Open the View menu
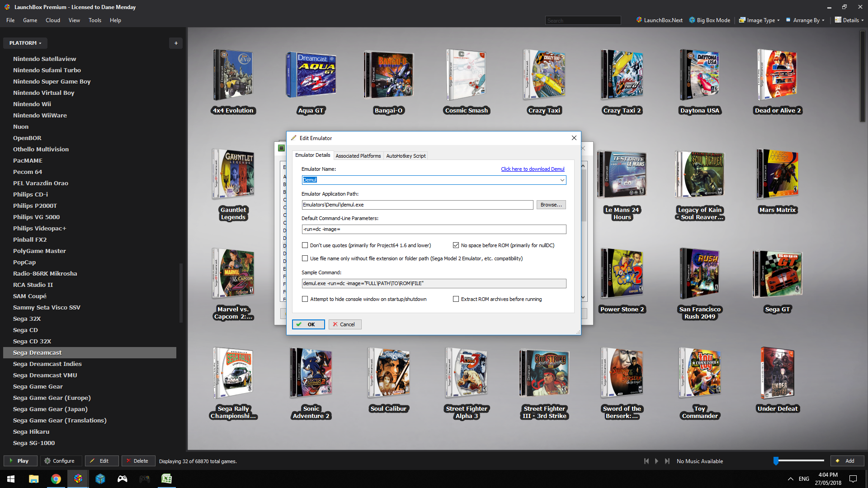Viewport: 868px width, 488px height. point(74,20)
